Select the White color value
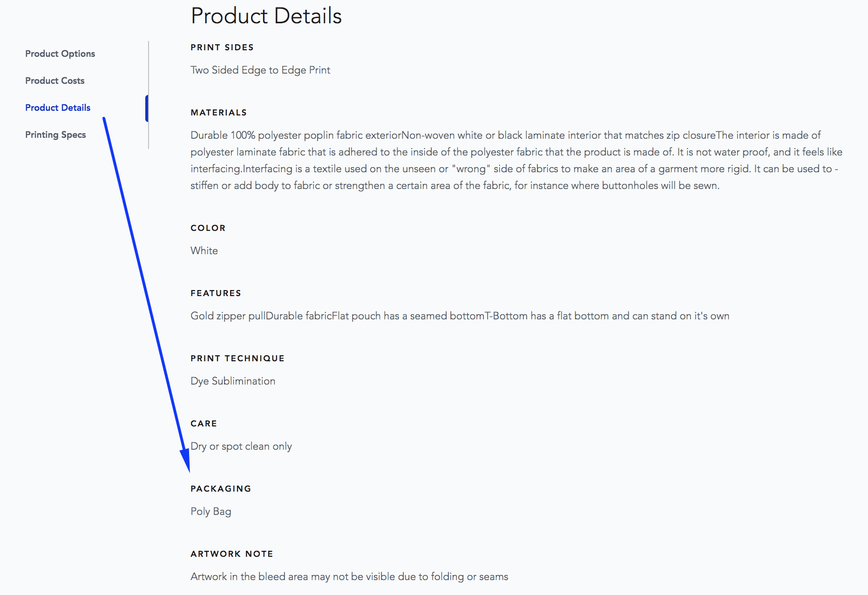The height and width of the screenshot is (595, 868). [203, 250]
